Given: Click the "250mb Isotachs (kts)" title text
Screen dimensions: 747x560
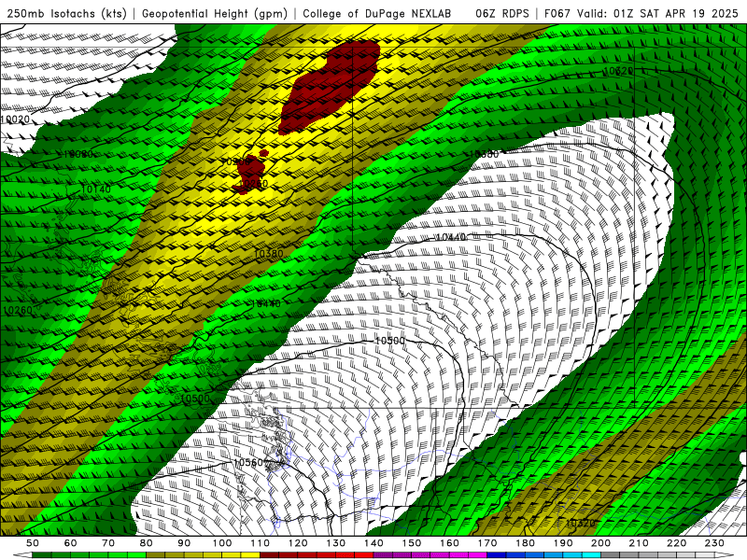Looking at the screenshot, I should (66, 13).
